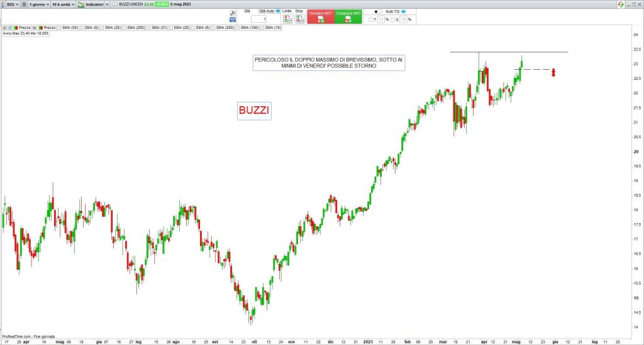Enable the SMA (50) checkbox

[x=60, y=28]
